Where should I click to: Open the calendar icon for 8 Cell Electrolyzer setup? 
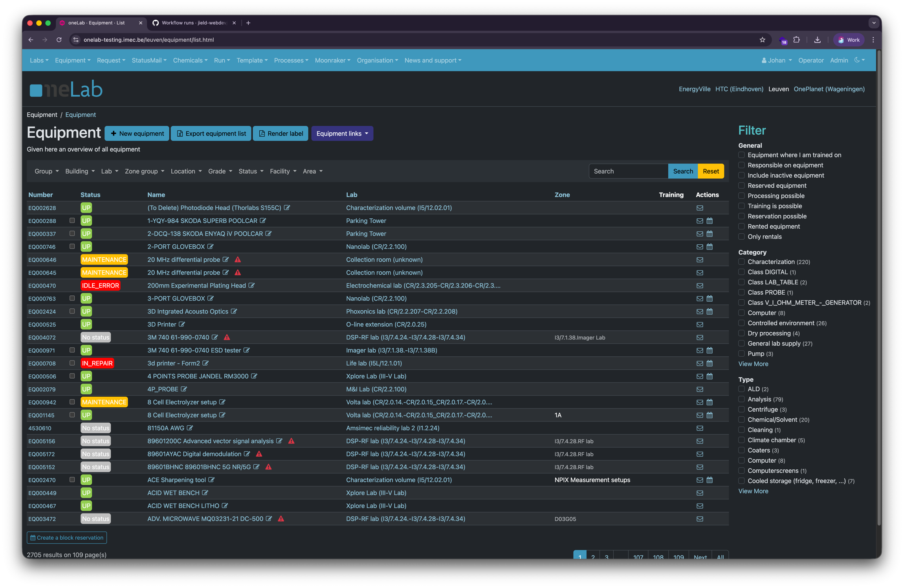tap(710, 402)
